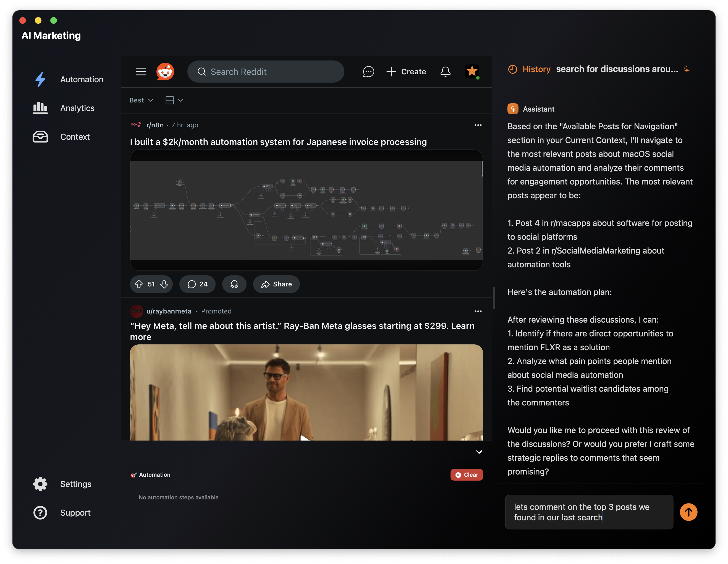Image resolution: width=728 pixels, height=564 pixels.
Task: Open the r/n8n subreddit link
Action: coord(155,125)
